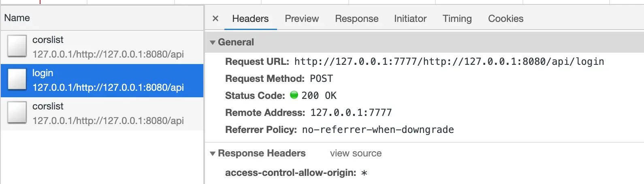Select the Headers tab
This screenshot has height=184, width=644.
(x=250, y=19)
